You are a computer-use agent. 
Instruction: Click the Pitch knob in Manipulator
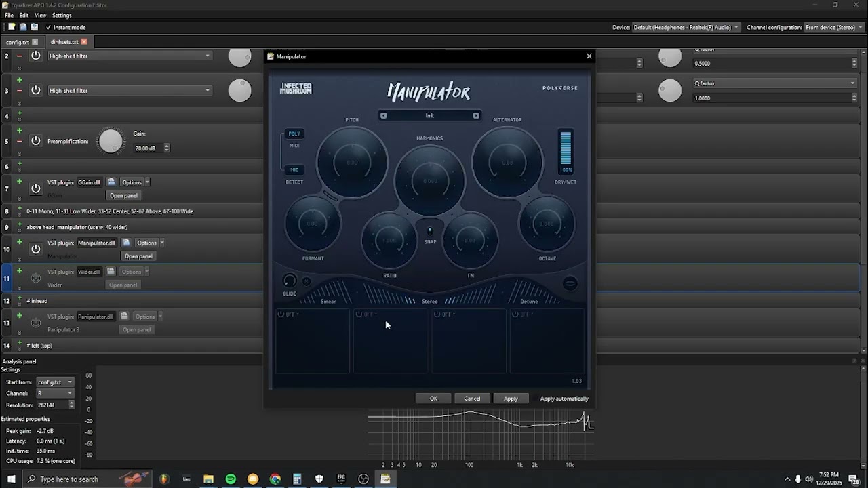pos(352,163)
